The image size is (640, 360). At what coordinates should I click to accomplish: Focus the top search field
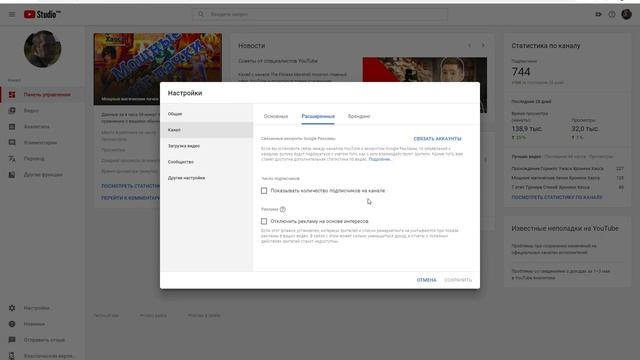click(x=320, y=14)
